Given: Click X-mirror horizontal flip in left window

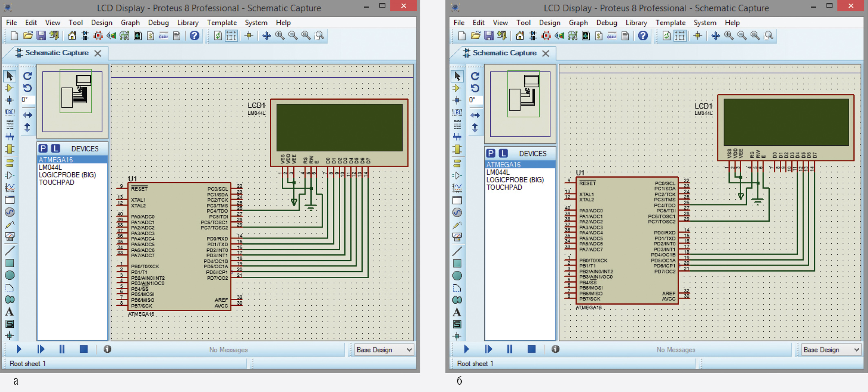Looking at the screenshot, I should (x=27, y=115).
